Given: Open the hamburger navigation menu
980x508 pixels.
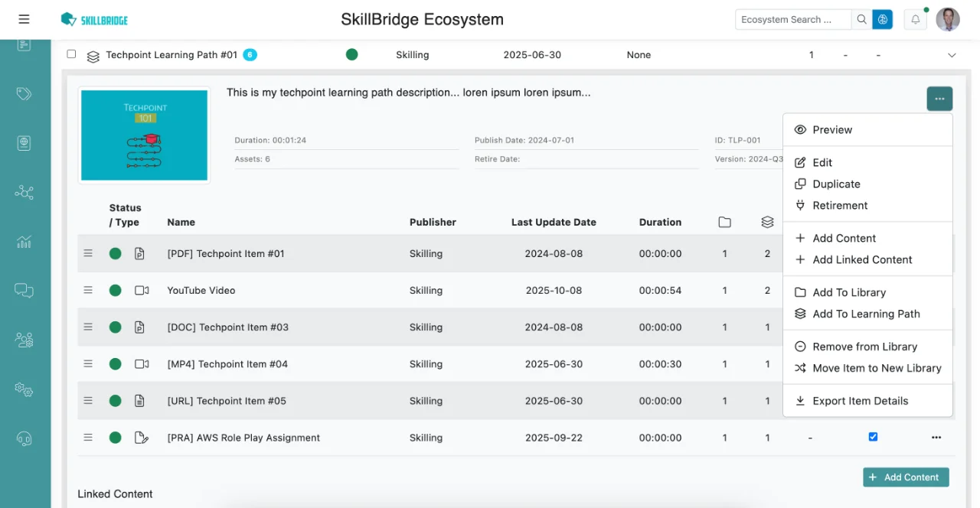Looking at the screenshot, I should click(24, 19).
